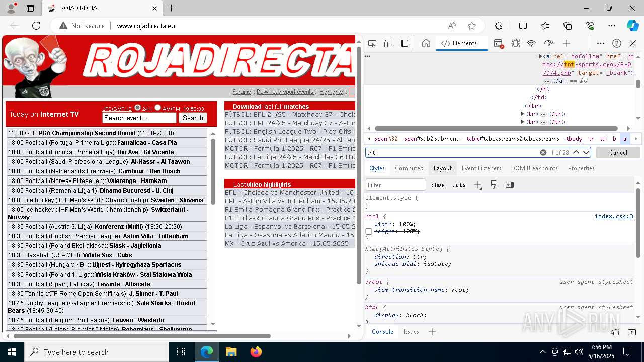Go to next search result arrow
The image size is (644, 362).
click(586, 152)
